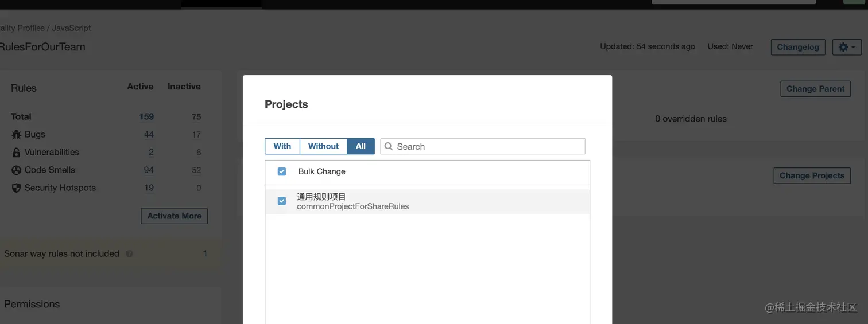
Task: Open active Bugs count 44
Action: tap(149, 135)
